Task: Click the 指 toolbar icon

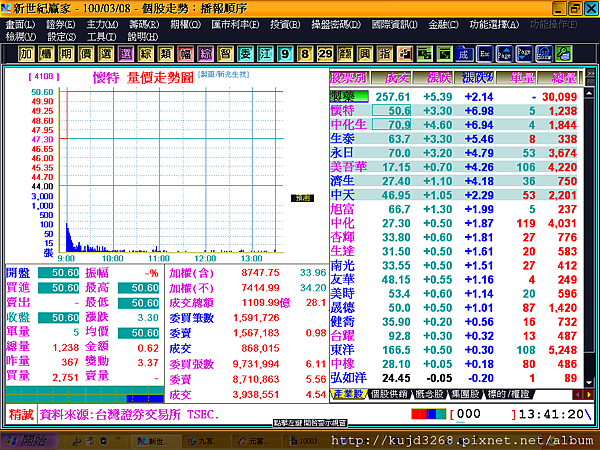Action: click(385, 54)
